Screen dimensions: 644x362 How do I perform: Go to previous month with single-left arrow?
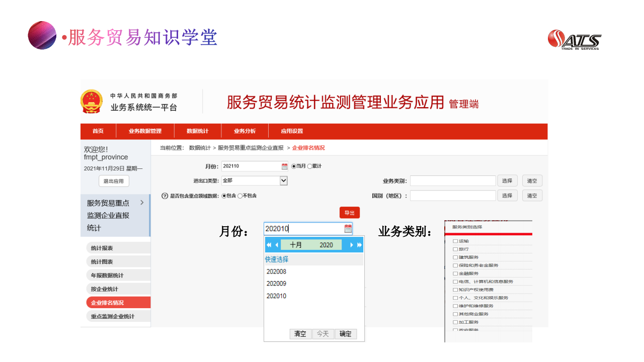click(x=277, y=245)
